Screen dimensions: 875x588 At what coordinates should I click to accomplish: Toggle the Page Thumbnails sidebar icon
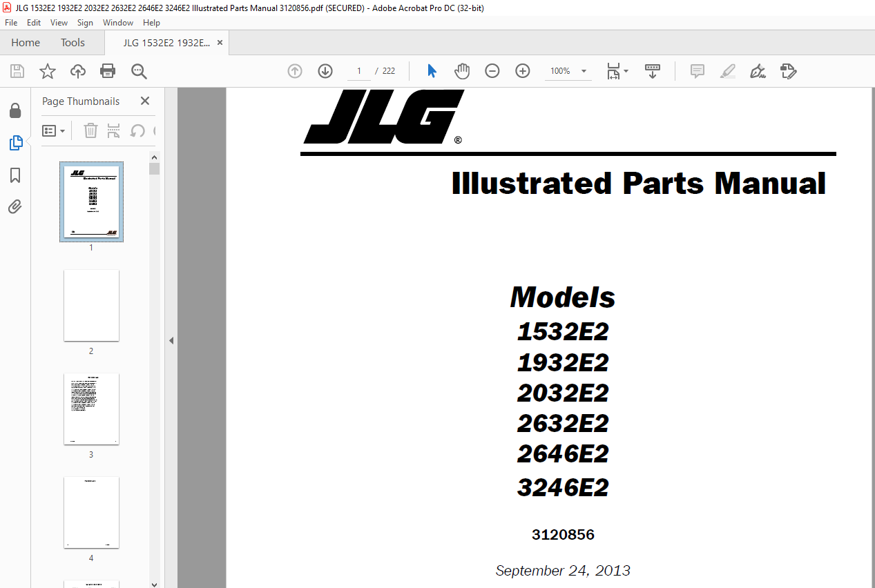coord(15,144)
